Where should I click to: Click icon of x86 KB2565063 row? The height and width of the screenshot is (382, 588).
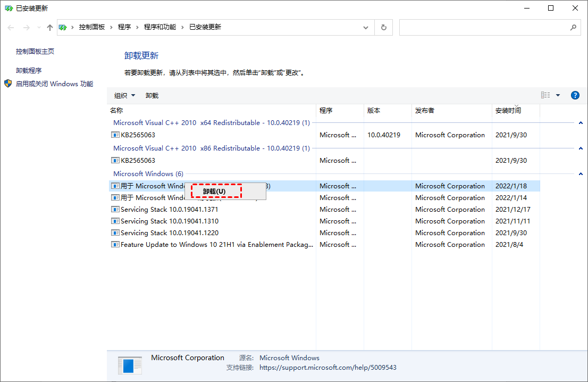(x=115, y=160)
